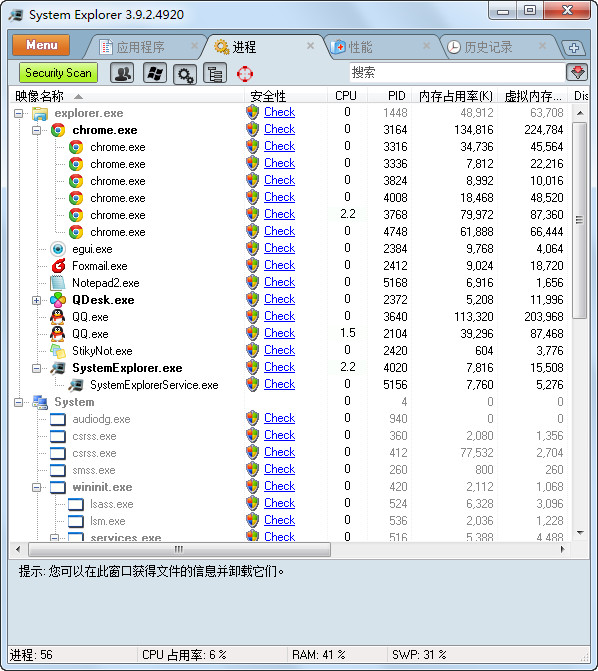
Task: Click the horizontal scrollbar thumb
Action: (x=179, y=549)
